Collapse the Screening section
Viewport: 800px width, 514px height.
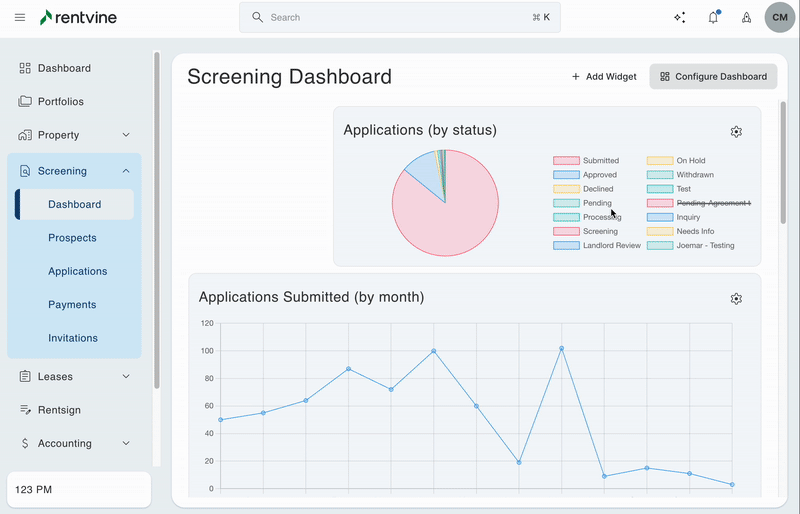126,171
